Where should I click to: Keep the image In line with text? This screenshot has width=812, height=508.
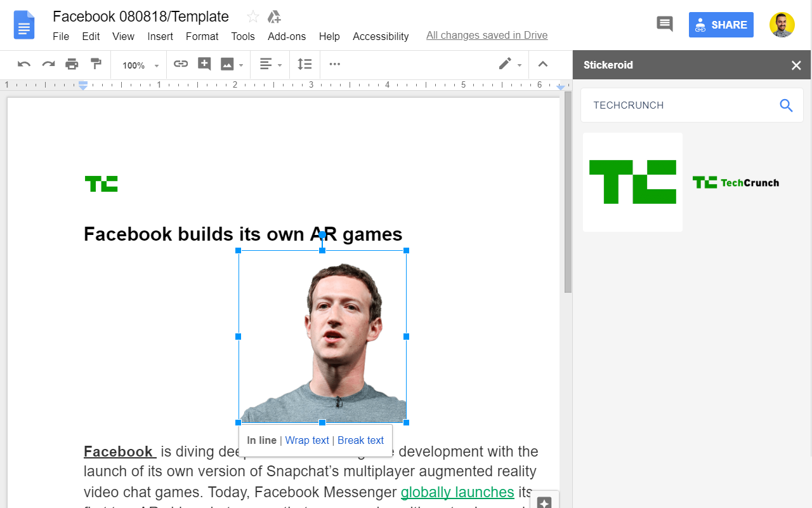click(261, 440)
